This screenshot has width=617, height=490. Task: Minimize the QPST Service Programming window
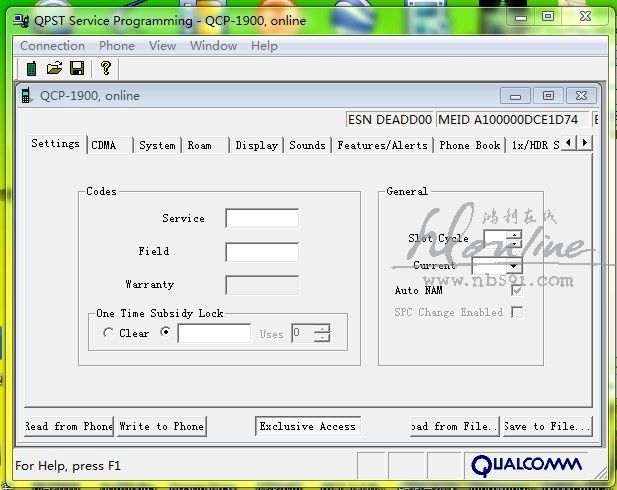521,17
